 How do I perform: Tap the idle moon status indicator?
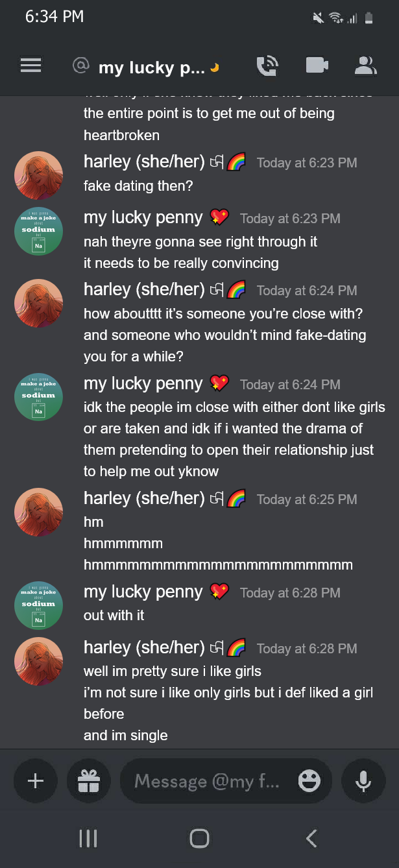tap(215, 67)
